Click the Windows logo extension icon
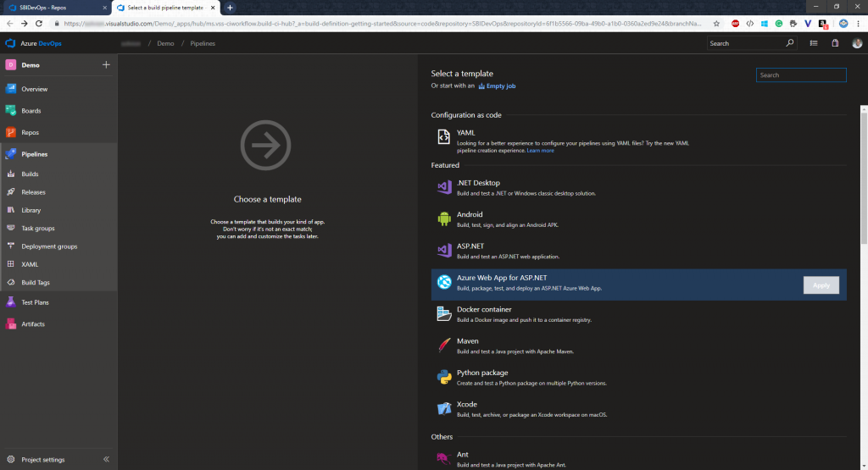Viewport: 868px width, 470px height. click(764, 23)
